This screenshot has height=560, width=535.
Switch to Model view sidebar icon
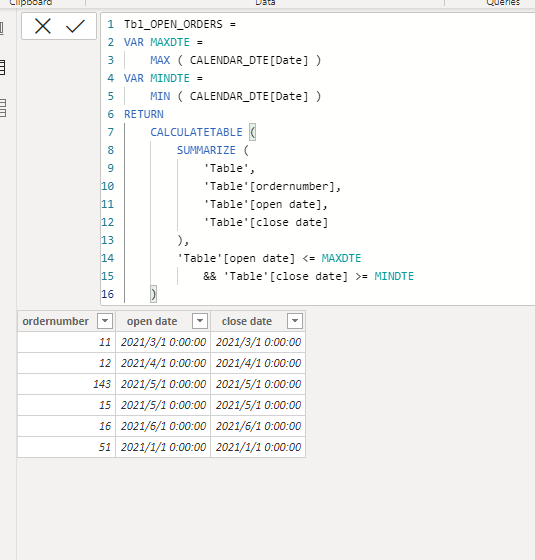[x=2, y=108]
